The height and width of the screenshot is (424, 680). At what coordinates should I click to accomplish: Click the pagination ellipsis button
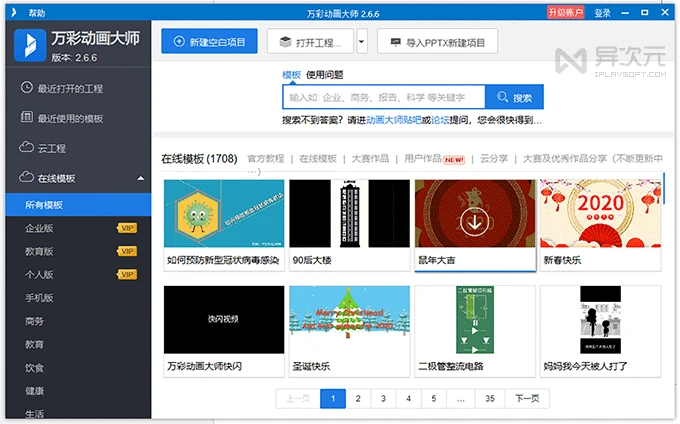click(x=461, y=398)
